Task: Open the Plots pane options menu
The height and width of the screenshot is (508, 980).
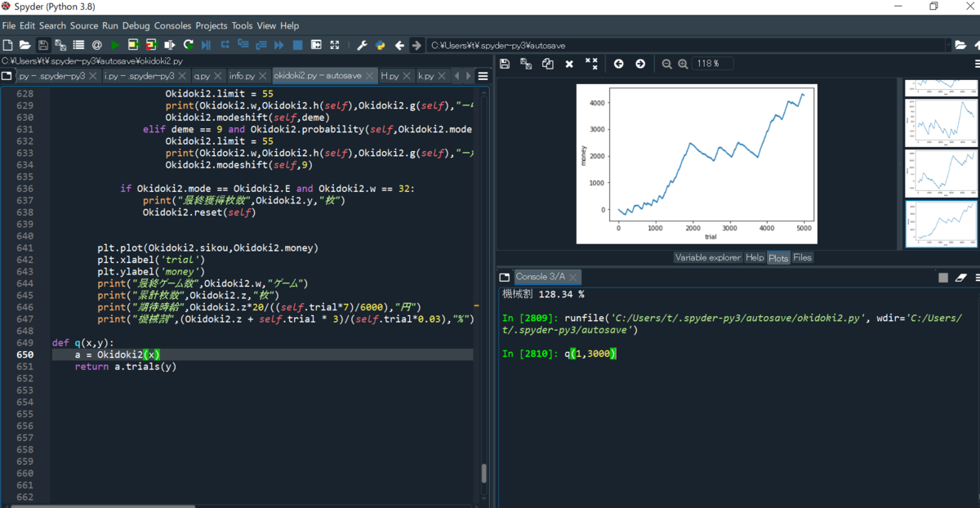Action: pyautogui.click(x=978, y=64)
